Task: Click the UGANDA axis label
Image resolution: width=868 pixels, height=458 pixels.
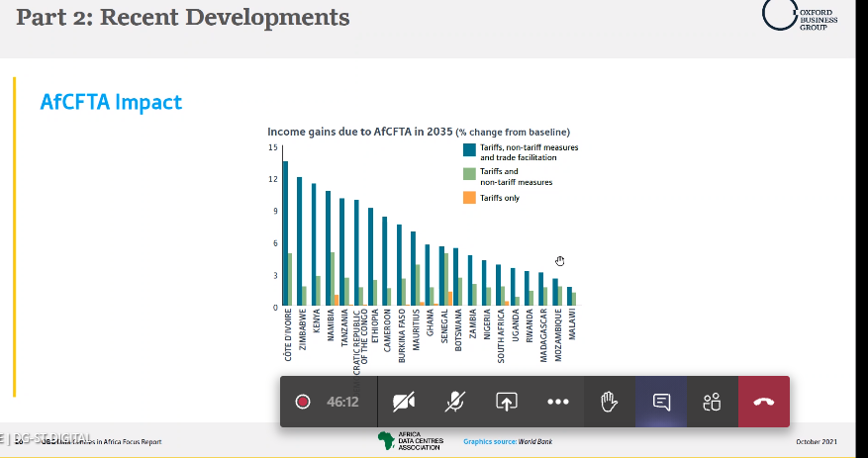Action: [x=516, y=324]
